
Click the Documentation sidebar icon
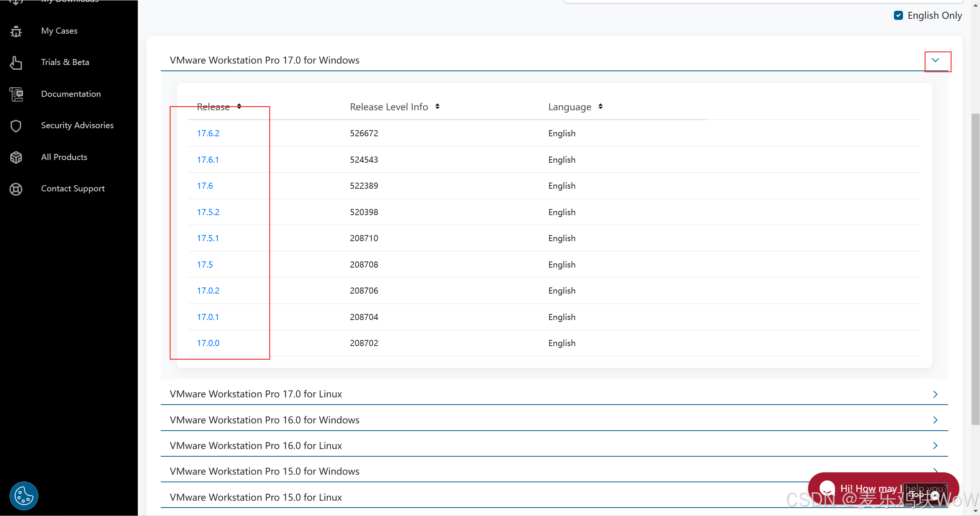pos(16,94)
